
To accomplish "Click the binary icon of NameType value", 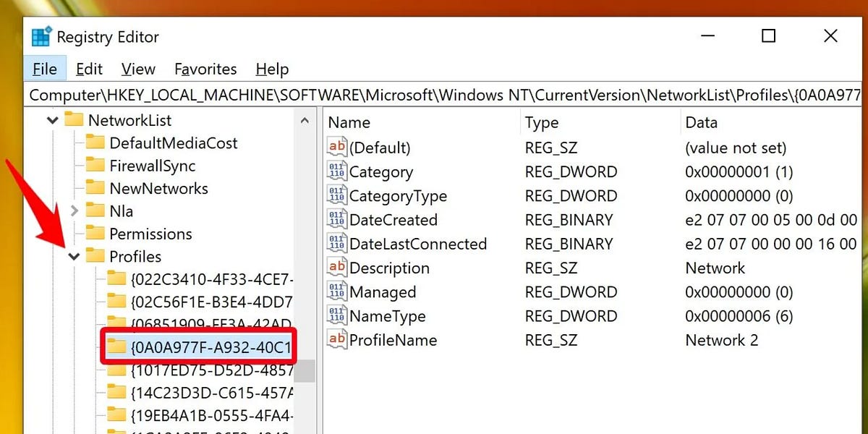I will (337, 315).
